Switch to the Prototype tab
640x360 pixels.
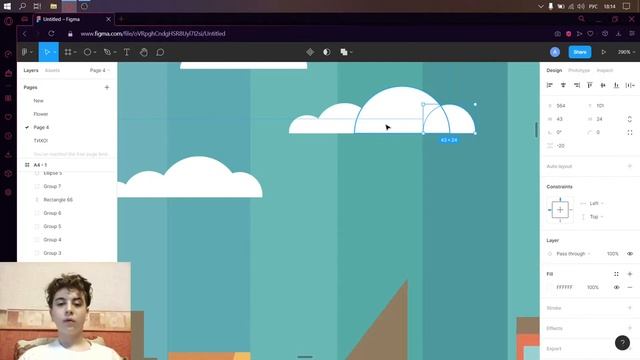pyautogui.click(x=579, y=70)
